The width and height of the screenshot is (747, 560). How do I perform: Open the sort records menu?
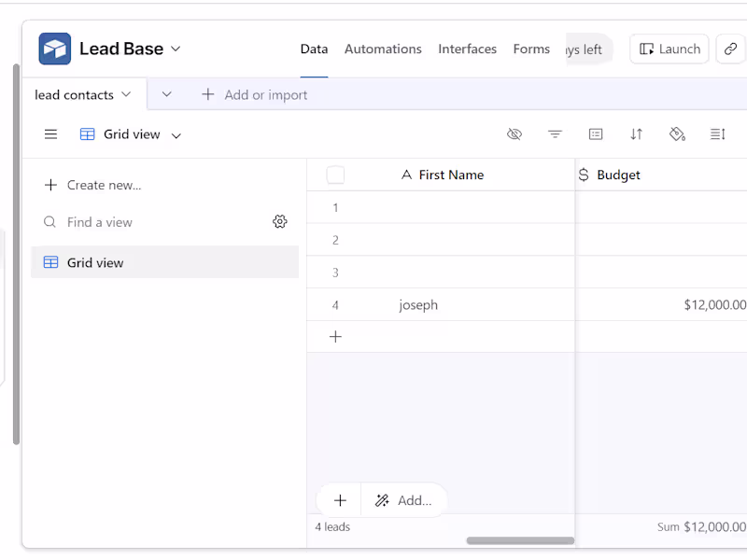636,133
